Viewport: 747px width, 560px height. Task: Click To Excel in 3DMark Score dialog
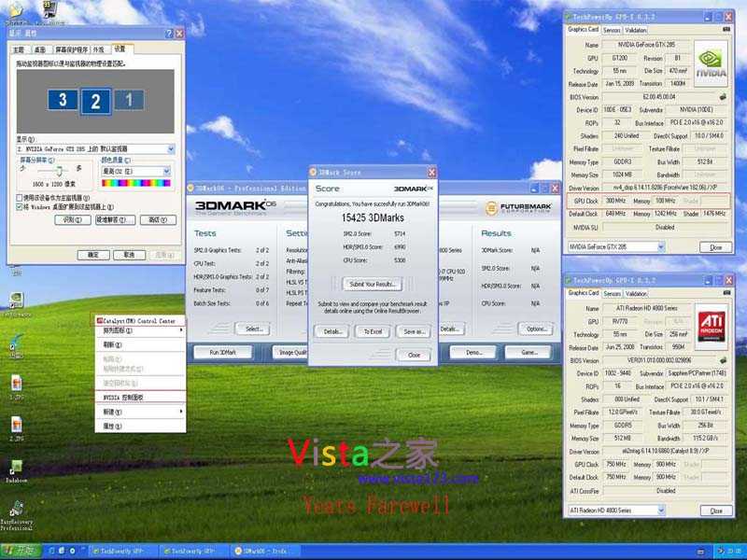pyautogui.click(x=373, y=331)
